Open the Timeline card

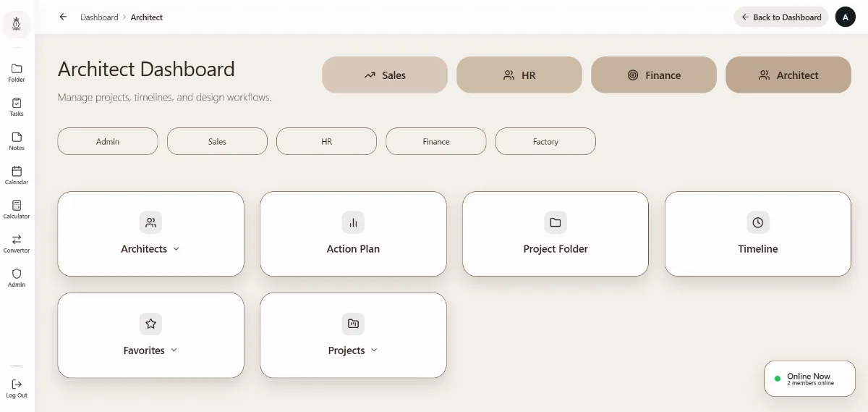click(758, 234)
